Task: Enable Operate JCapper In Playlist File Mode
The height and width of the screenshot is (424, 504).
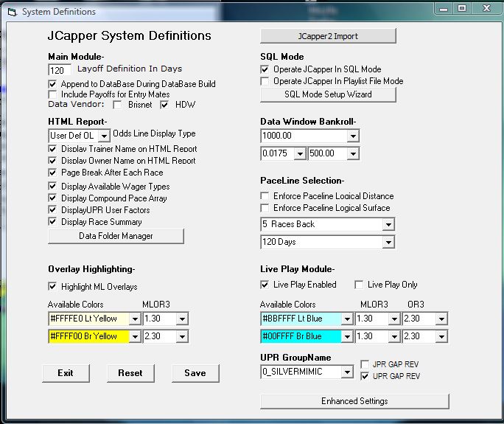Action: coord(265,81)
